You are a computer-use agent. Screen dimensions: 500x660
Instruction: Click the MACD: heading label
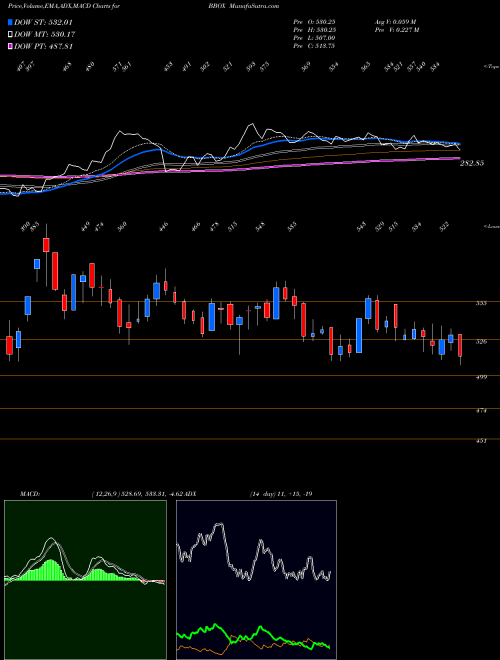click(x=29, y=494)
